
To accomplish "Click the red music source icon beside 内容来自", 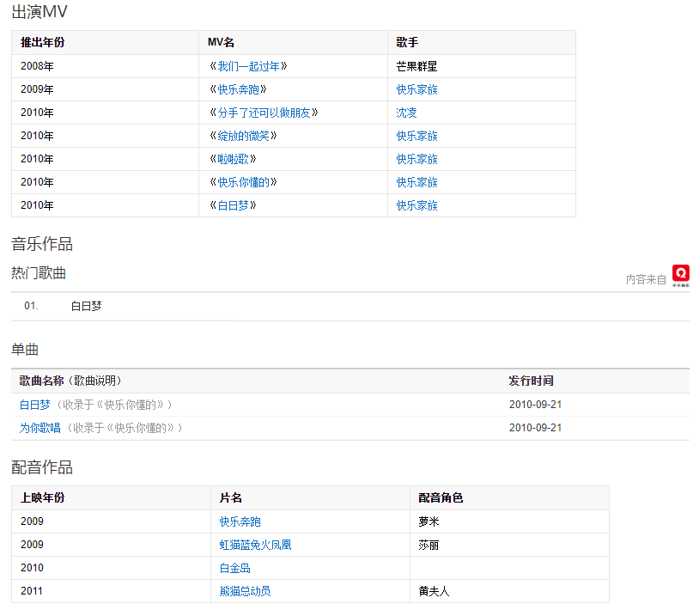I will pos(680,274).
